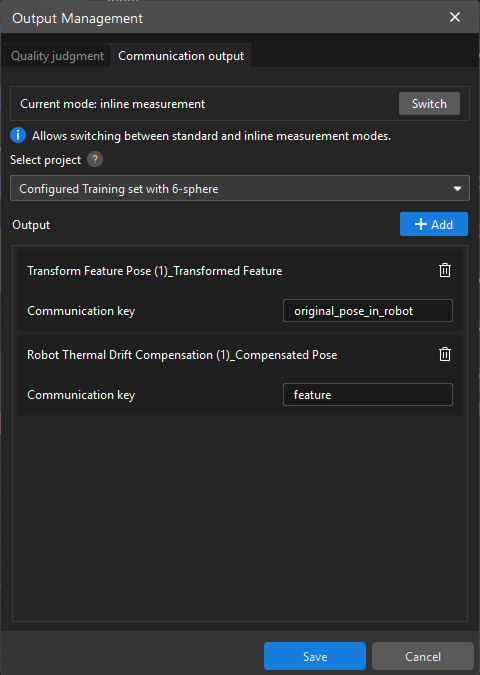Click Robot Thermal Drift Compensation (1)_Compensated Pose text
This screenshot has height=675, width=480.
point(182,355)
